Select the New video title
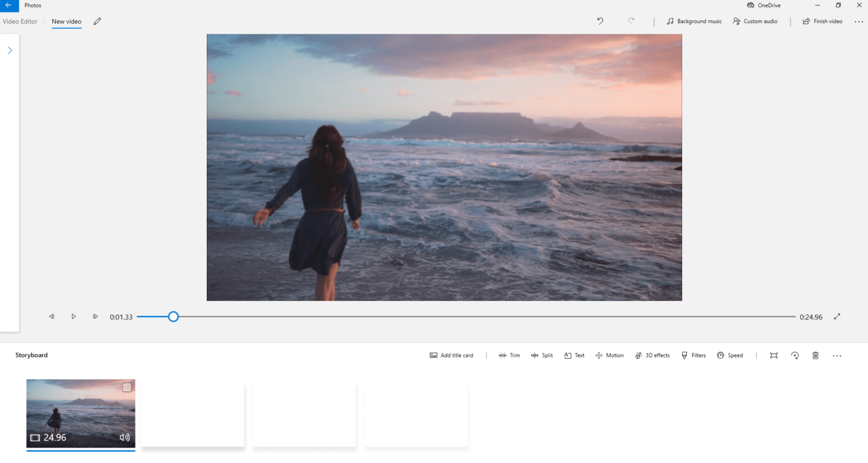Image resolution: width=868 pixels, height=463 pixels. (67, 21)
